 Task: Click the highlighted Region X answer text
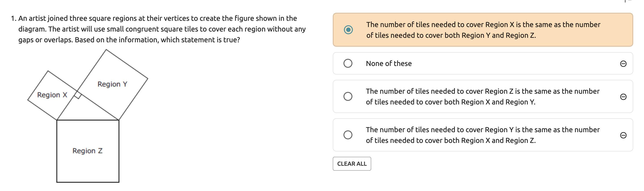(x=483, y=30)
